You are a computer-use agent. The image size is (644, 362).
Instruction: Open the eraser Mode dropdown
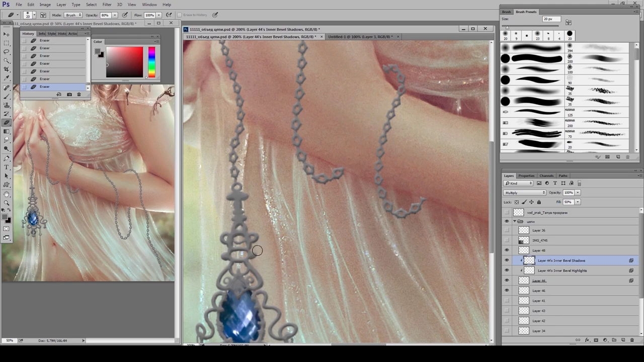[x=73, y=15]
